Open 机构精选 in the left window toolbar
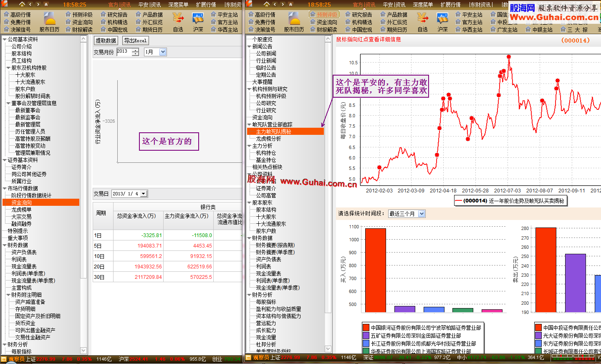Viewport: 601px width, 364px height. 114,22
